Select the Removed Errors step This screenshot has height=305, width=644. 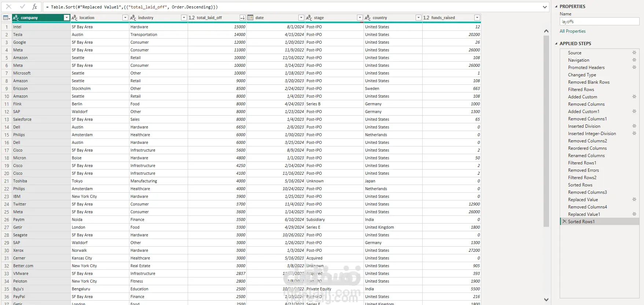tap(584, 170)
